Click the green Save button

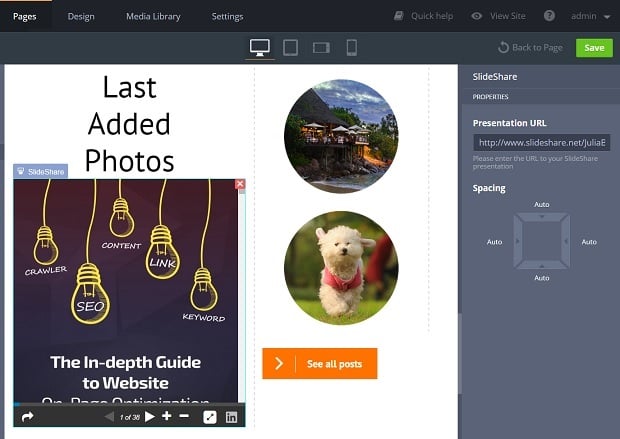[594, 48]
